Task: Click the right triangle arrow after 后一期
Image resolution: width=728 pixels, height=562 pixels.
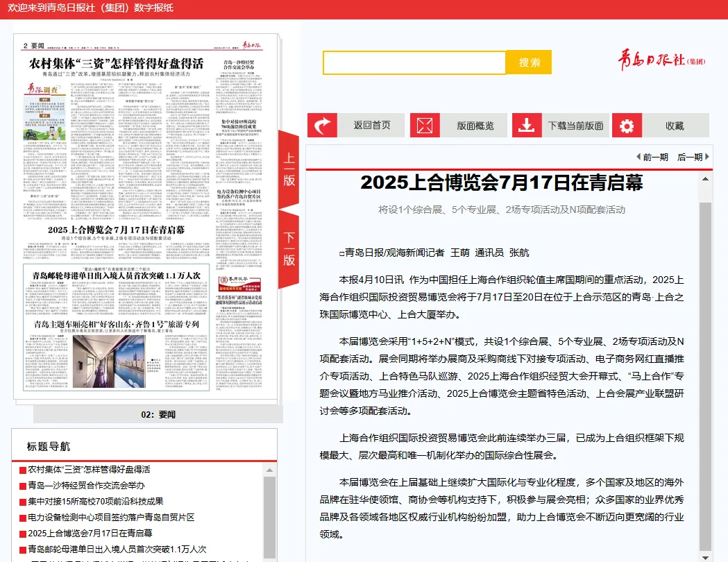Action: (707, 157)
